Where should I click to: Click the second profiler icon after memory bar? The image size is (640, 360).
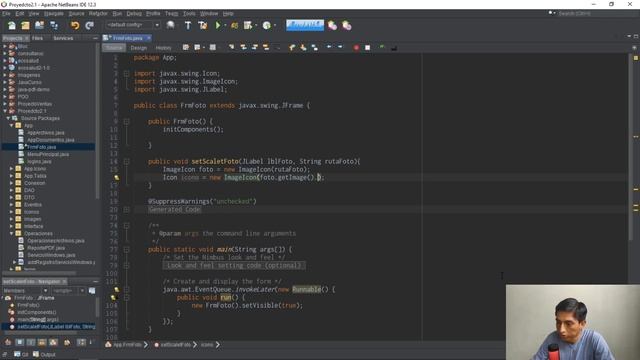coord(347,25)
